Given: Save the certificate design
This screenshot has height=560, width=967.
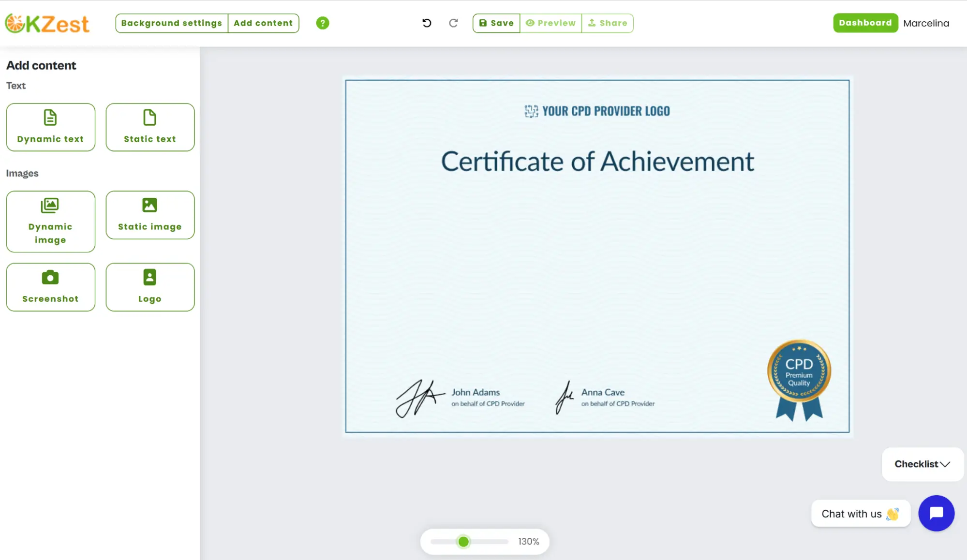Looking at the screenshot, I should point(496,23).
